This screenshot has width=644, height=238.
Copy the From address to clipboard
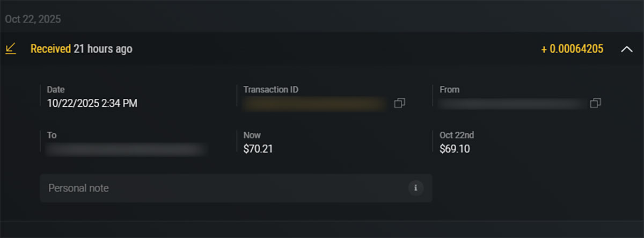[x=595, y=103]
